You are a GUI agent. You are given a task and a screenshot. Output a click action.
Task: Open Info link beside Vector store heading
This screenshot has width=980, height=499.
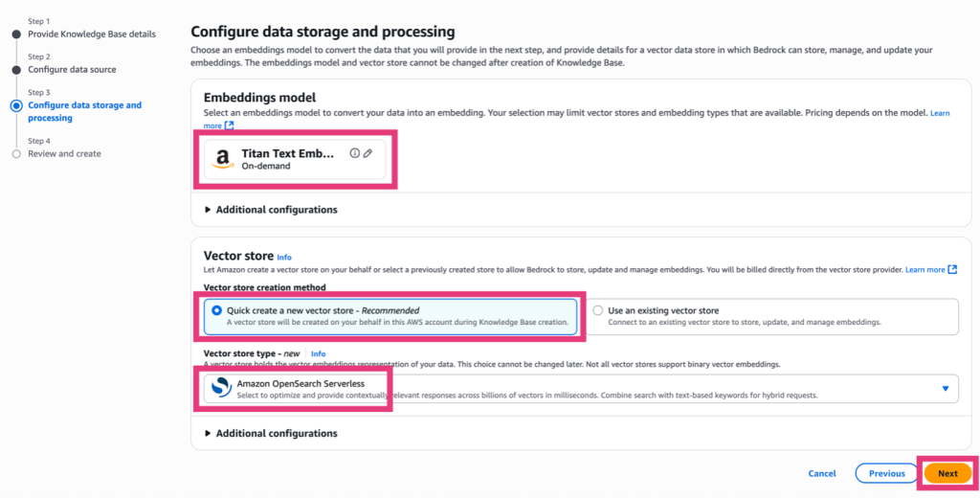coord(283,258)
